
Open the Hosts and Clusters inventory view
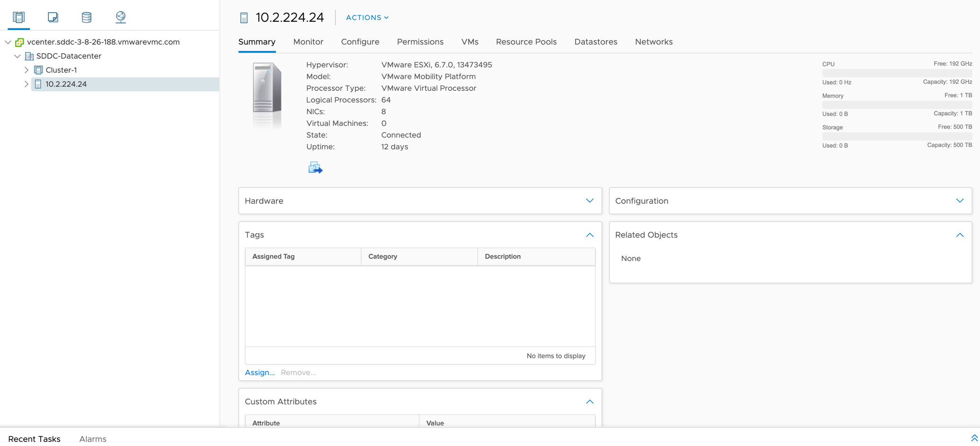point(18,18)
